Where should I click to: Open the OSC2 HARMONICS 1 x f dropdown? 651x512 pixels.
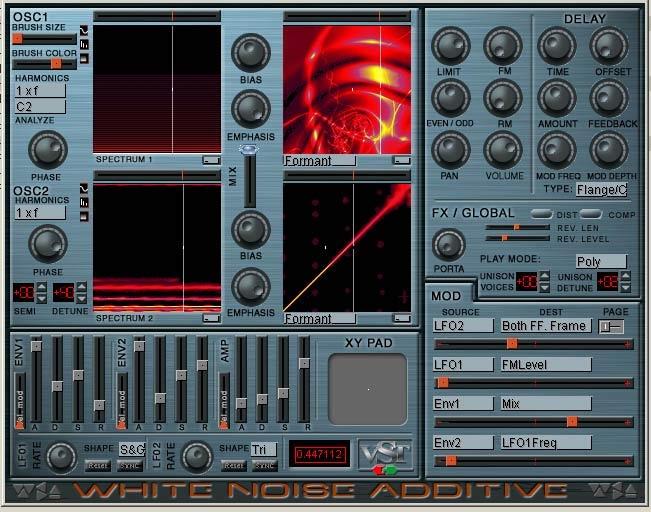coord(40,213)
